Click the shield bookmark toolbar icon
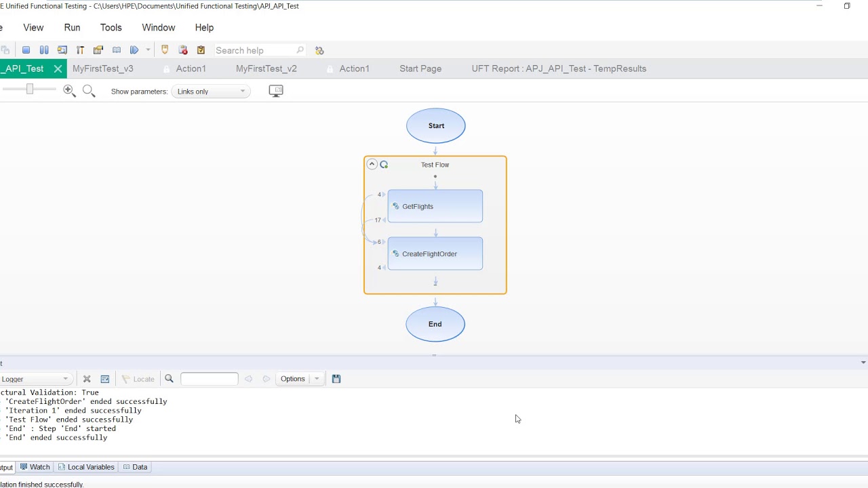This screenshot has width=868, height=488. click(165, 50)
